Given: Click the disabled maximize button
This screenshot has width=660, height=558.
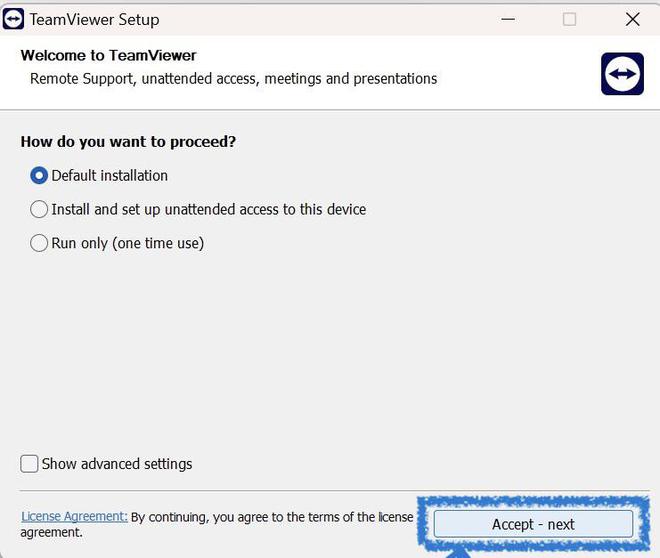Looking at the screenshot, I should coord(570,19).
